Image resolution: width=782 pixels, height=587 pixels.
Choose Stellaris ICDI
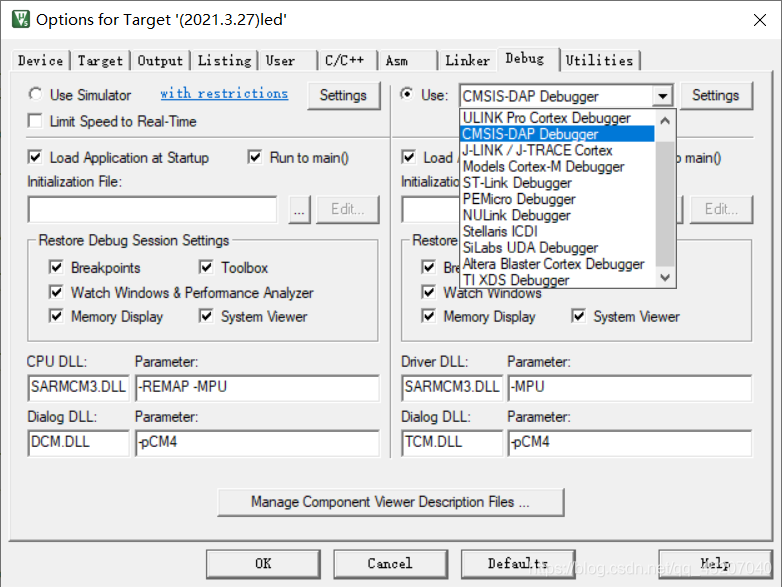click(557, 231)
